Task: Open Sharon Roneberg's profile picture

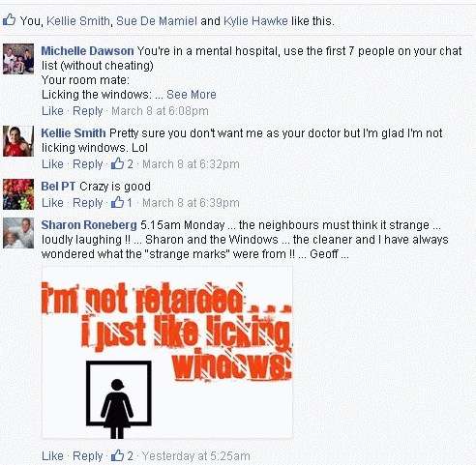Action: pyautogui.click(x=18, y=233)
